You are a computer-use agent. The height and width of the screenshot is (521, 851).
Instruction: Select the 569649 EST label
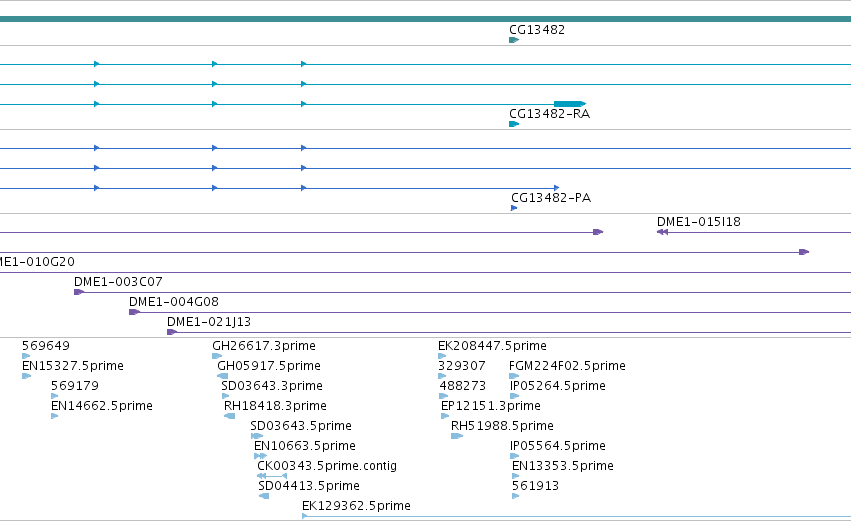point(46,346)
